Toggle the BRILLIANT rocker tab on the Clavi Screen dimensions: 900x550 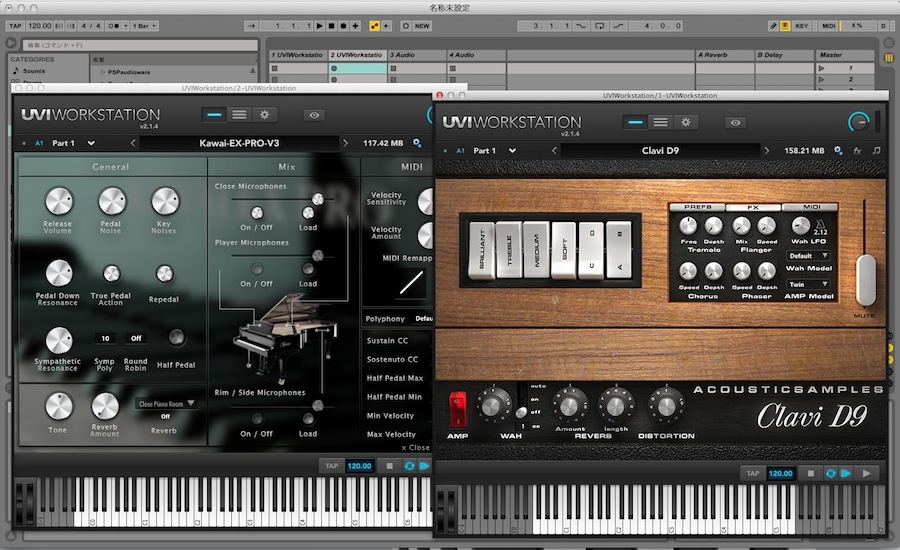482,250
